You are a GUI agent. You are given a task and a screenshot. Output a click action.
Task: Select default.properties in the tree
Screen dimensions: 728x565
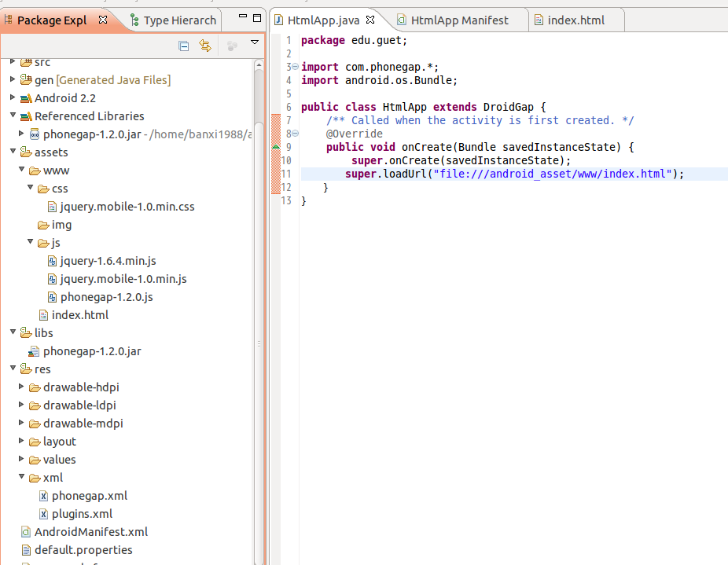tap(83, 550)
